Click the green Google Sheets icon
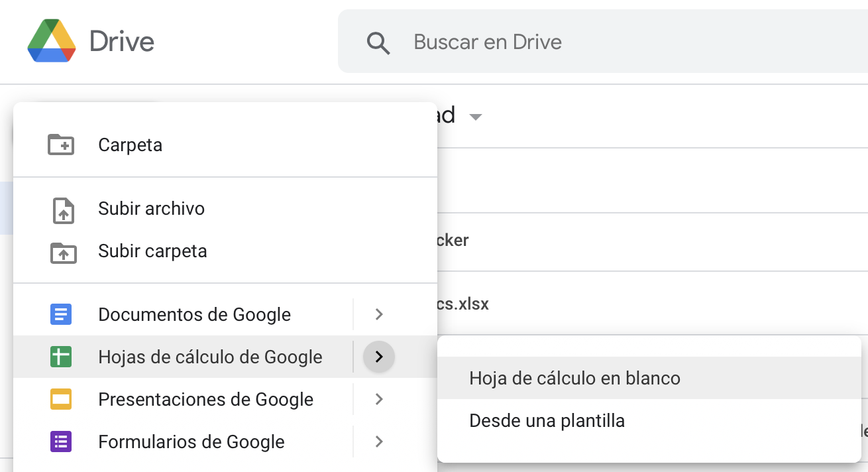The image size is (868, 472). click(61, 357)
